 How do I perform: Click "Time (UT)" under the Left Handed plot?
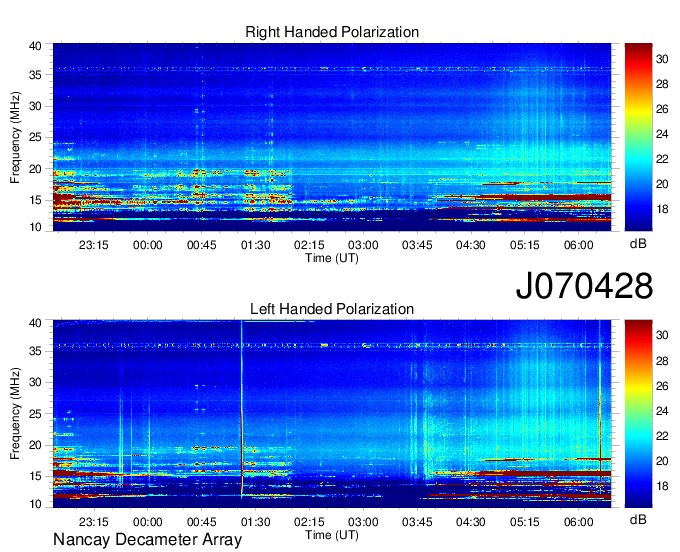332,535
